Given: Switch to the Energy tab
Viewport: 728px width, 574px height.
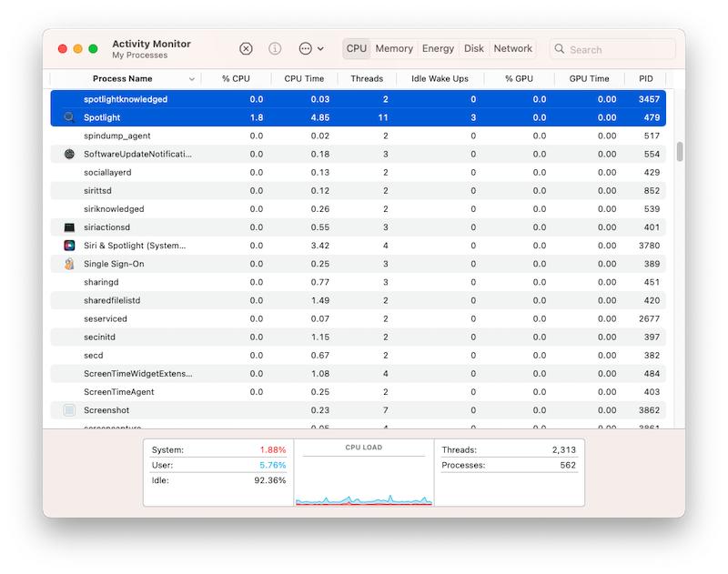Looking at the screenshot, I should (x=438, y=49).
